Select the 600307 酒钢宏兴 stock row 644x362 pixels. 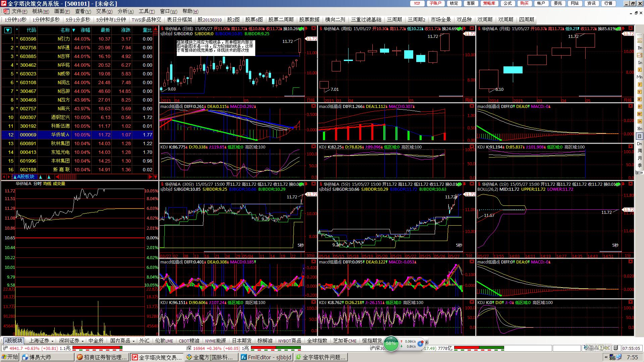click(x=77, y=117)
